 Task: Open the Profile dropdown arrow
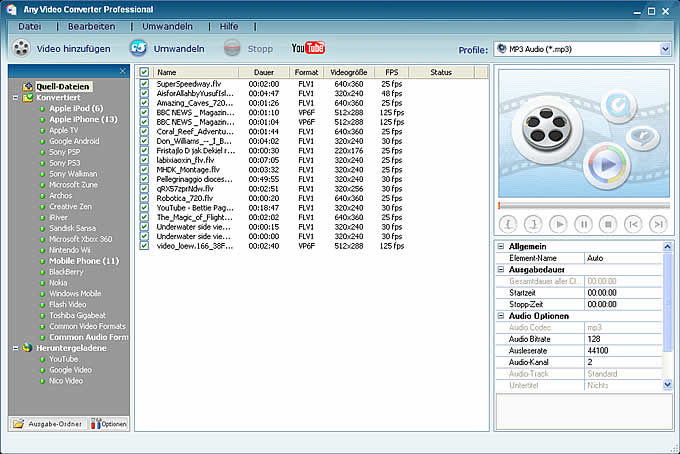click(665, 49)
